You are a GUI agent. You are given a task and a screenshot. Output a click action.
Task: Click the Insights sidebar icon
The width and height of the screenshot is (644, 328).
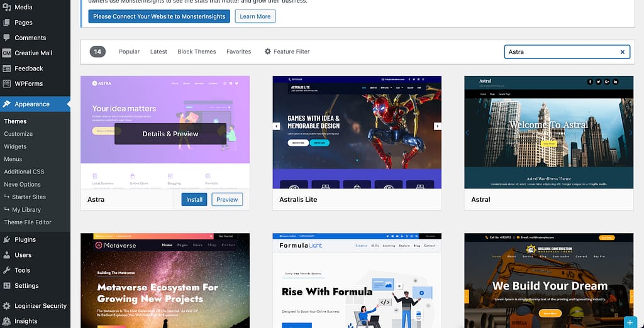click(x=6, y=321)
